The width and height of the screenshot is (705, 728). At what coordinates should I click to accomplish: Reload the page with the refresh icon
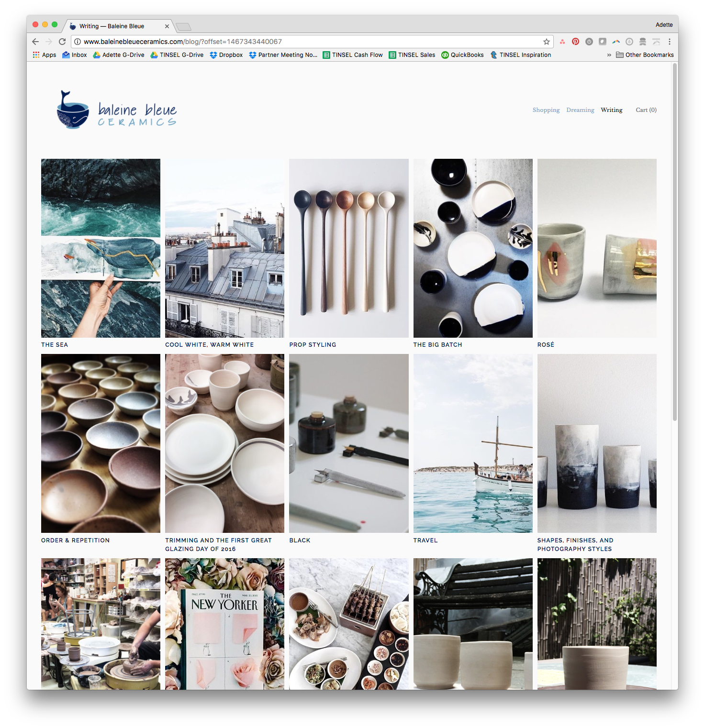tap(62, 42)
